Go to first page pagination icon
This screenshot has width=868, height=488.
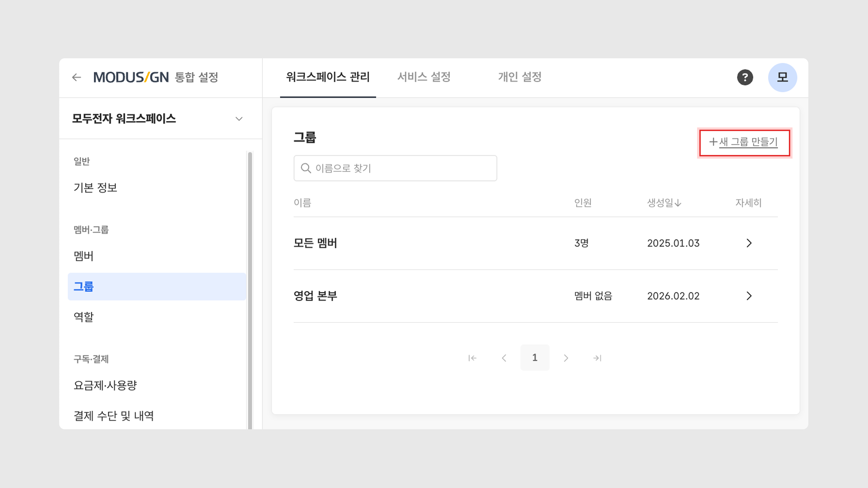click(x=472, y=358)
